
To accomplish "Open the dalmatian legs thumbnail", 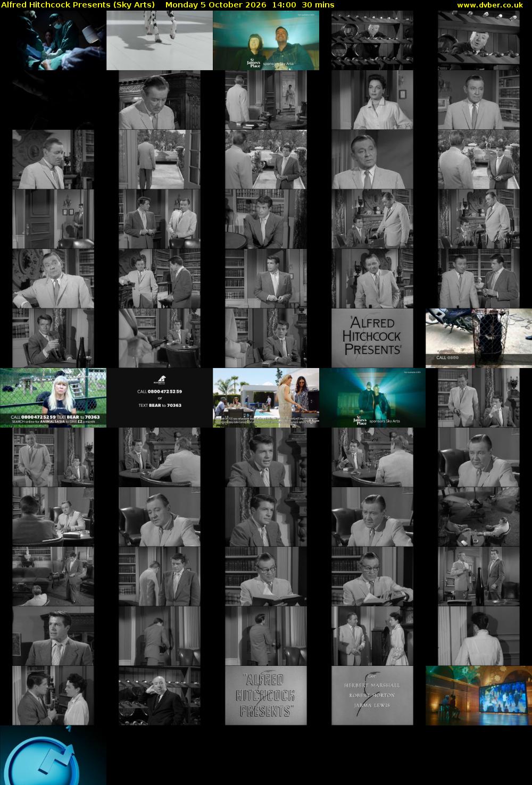I will pos(160,40).
